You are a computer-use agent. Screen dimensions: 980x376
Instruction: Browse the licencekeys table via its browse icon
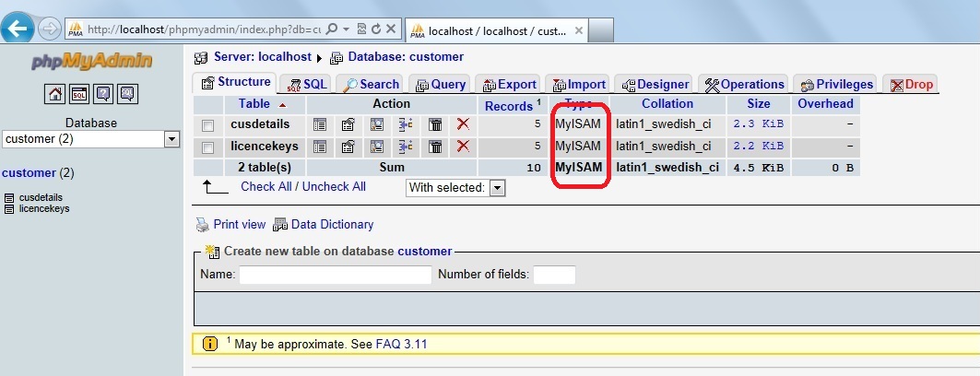click(x=320, y=147)
